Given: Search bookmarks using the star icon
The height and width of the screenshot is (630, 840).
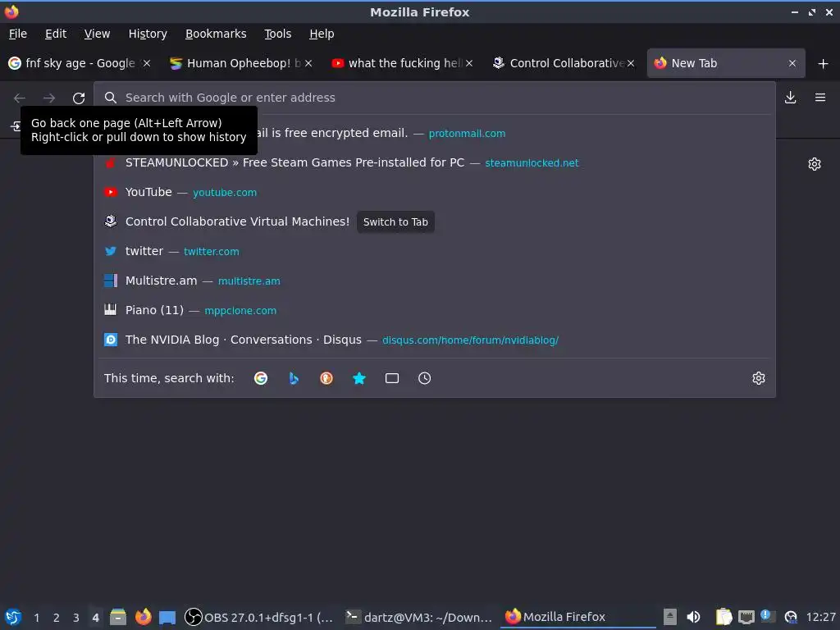Looking at the screenshot, I should pyautogui.click(x=359, y=378).
